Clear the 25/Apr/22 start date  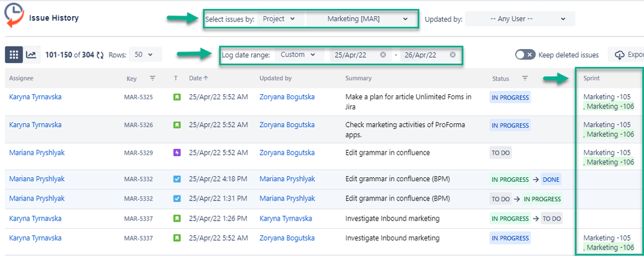383,55
